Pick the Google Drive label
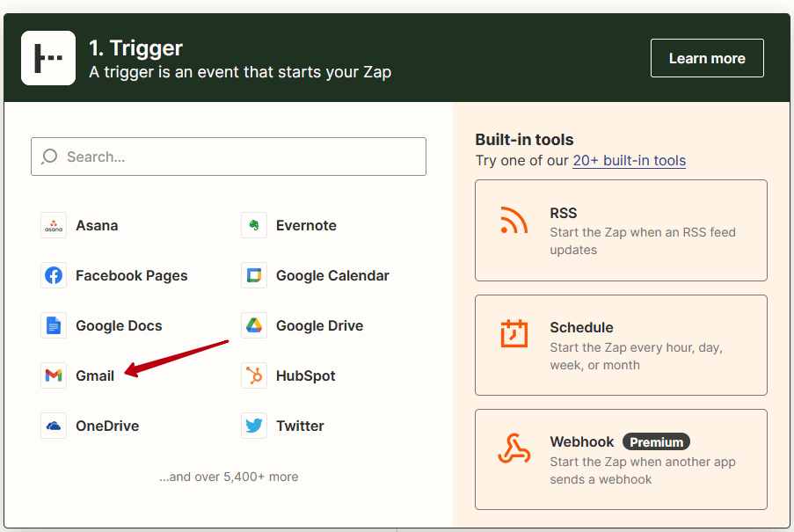 point(319,325)
